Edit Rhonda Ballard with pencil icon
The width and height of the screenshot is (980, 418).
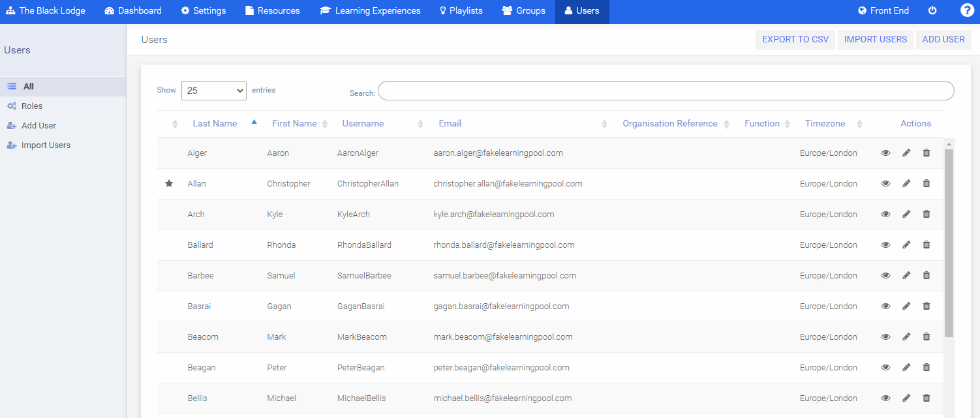point(906,245)
